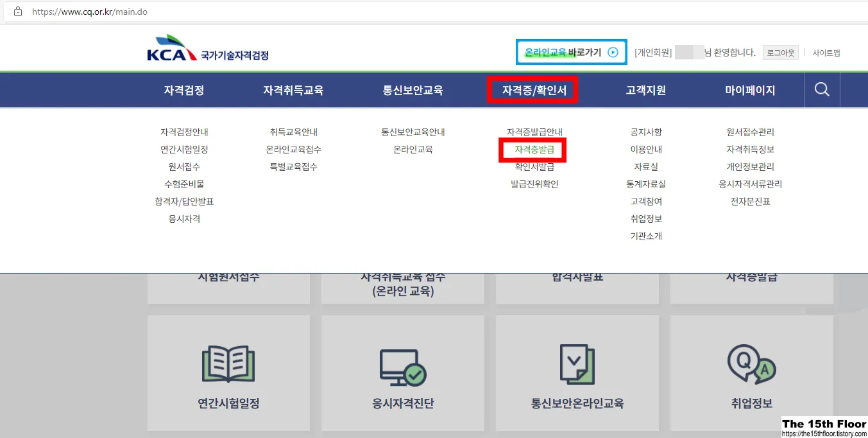Click the 통신보안온라인교육 document icon
Viewport: 868px width, 438px height.
[577, 365]
